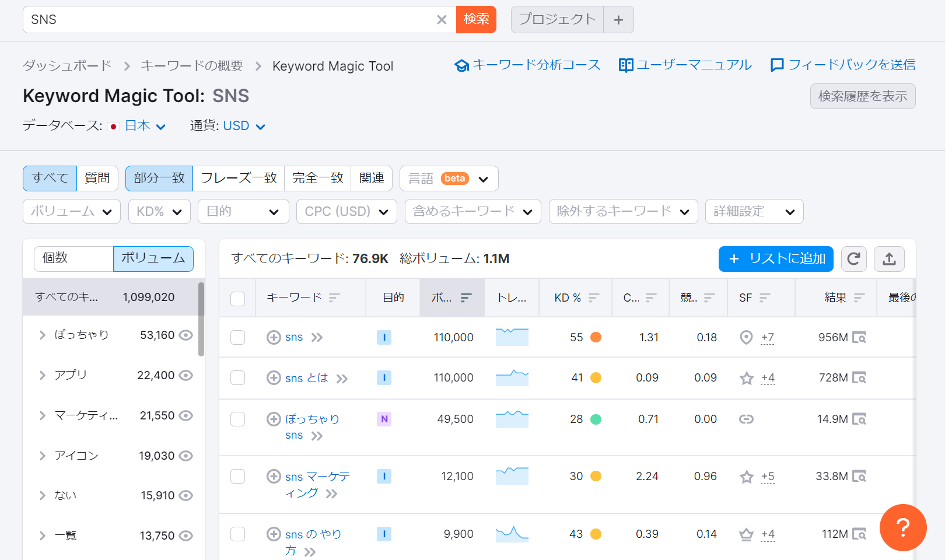Screen dimensions: 952x560
Task: Click the 検索履歴を表示 button
Action: tap(863, 96)
